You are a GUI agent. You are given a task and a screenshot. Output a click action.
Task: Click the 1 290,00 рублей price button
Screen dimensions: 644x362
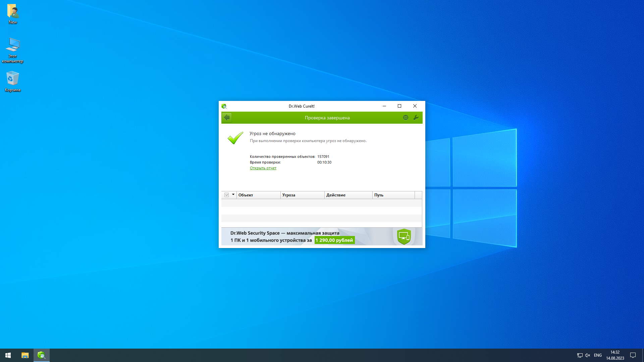point(334,240)
